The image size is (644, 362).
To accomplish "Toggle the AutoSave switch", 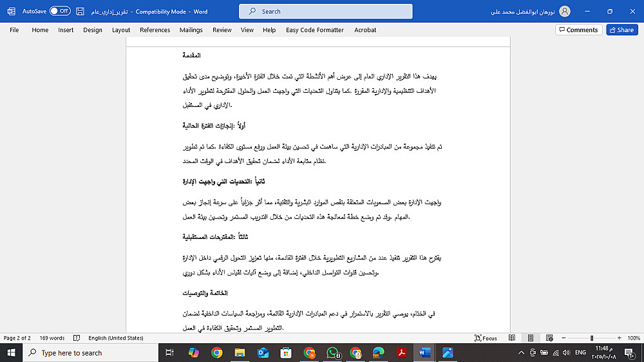I will 60,11.
